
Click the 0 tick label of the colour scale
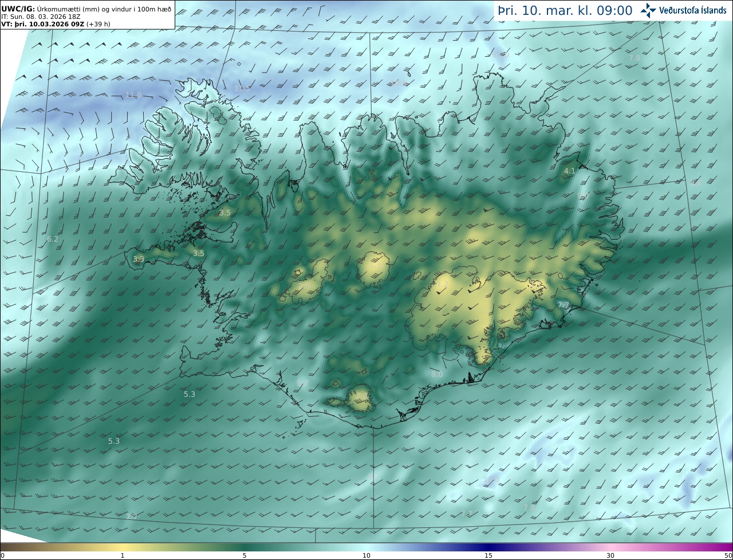tap(2, 555)
